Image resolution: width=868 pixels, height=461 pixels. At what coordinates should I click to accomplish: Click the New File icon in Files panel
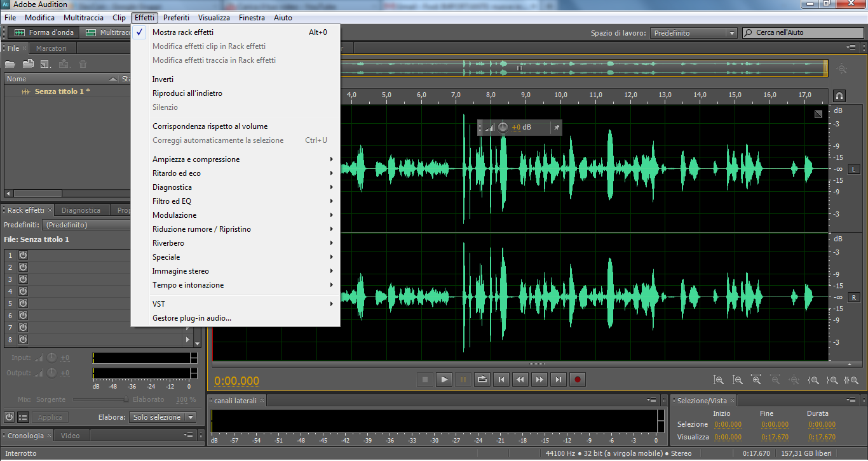click(46, 64)
